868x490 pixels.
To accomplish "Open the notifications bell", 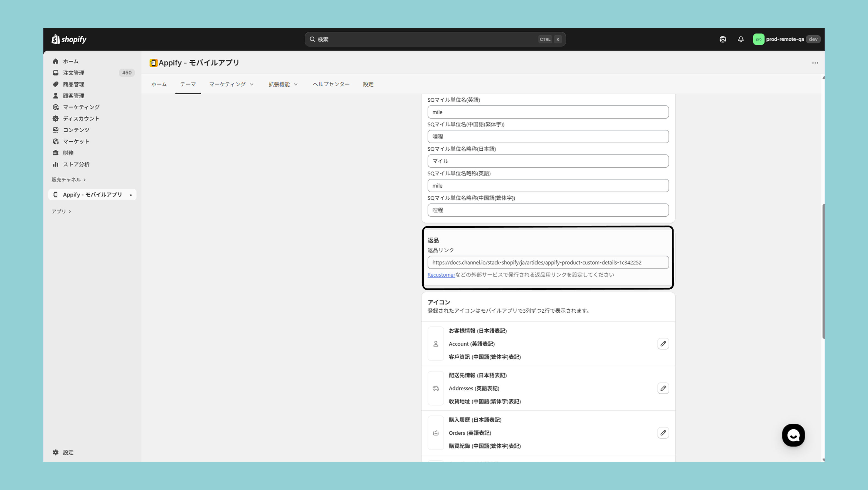I will tap(741, 39).
